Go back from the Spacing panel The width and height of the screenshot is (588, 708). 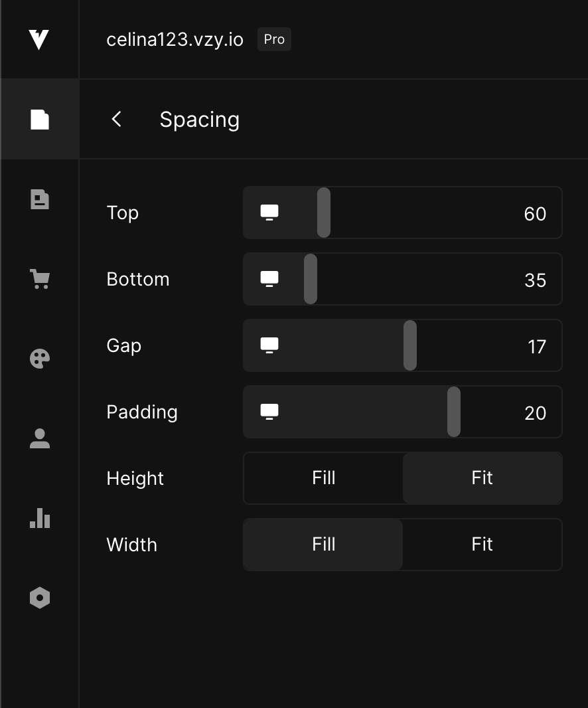(117, 120)
